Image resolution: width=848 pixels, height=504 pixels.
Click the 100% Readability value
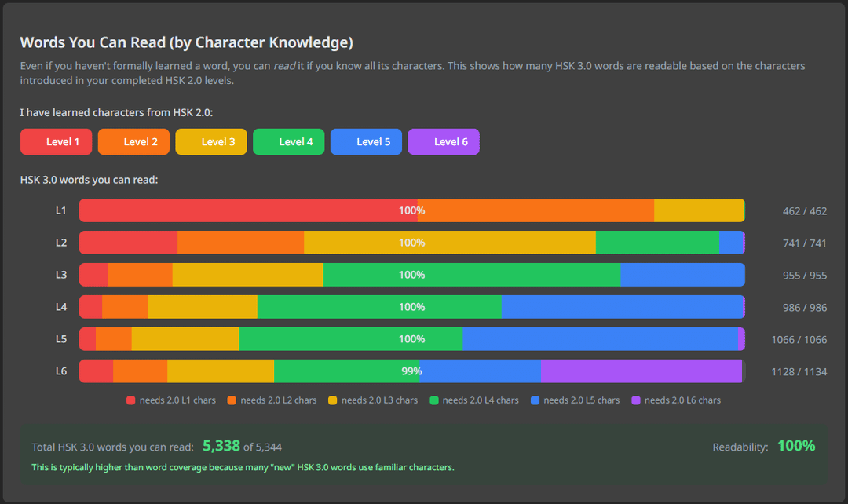796,446
